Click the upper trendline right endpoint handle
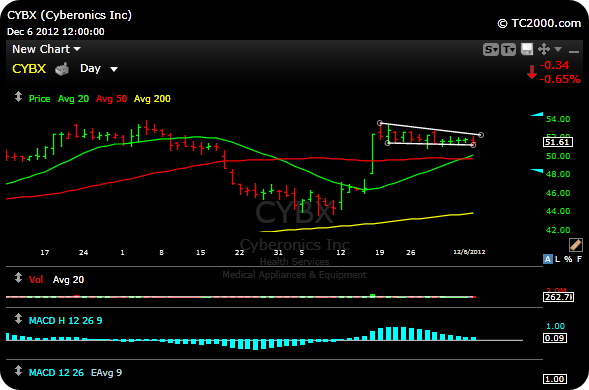This screenshot has width=589, height=390. click(481, 135)
